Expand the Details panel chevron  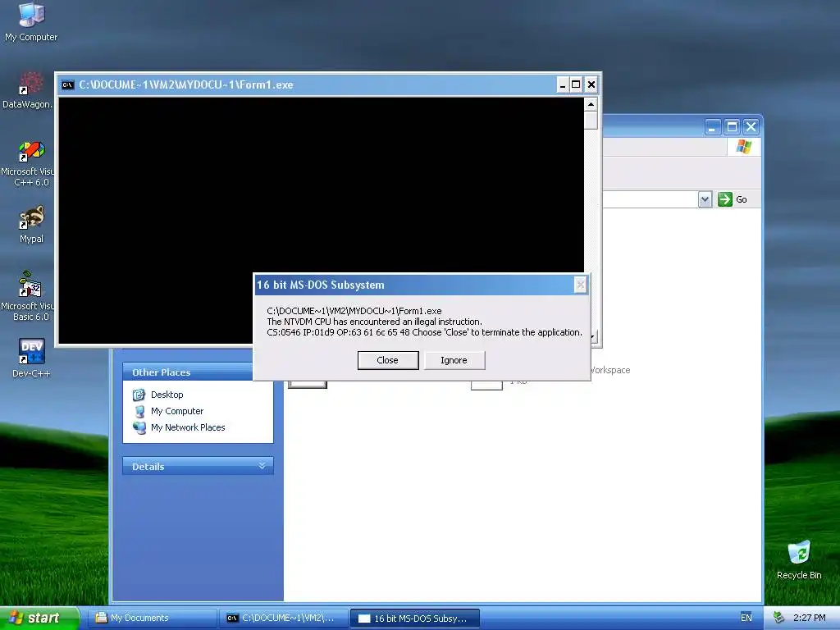pos(262,466)
